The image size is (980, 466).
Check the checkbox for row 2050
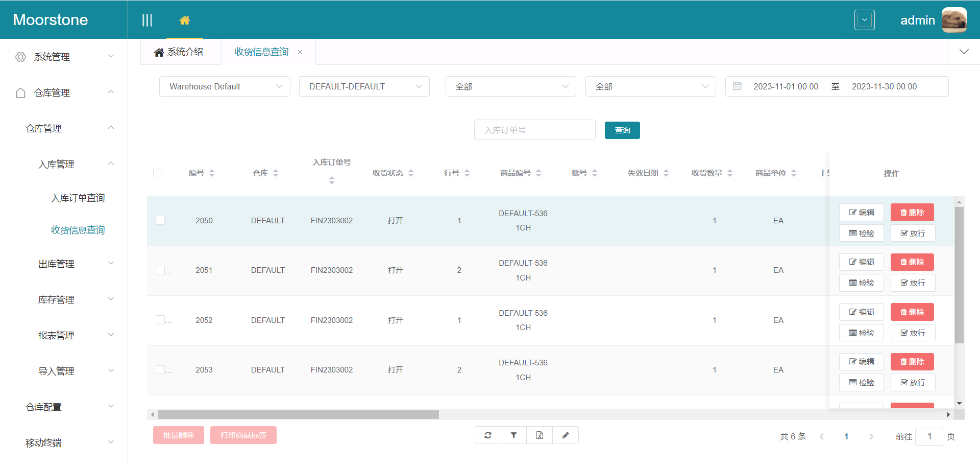(x=160, y=220)
